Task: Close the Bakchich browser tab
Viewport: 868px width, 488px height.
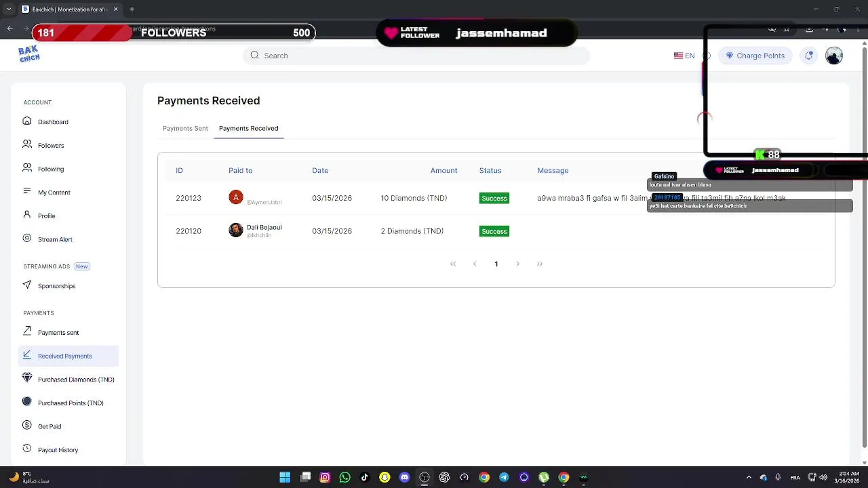Action: [x=115, y=9]
